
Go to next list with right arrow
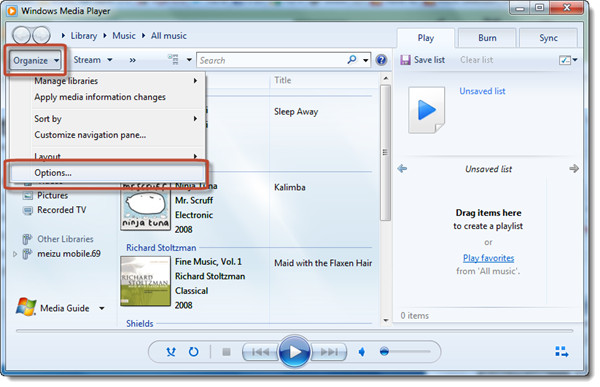(574, 168)
